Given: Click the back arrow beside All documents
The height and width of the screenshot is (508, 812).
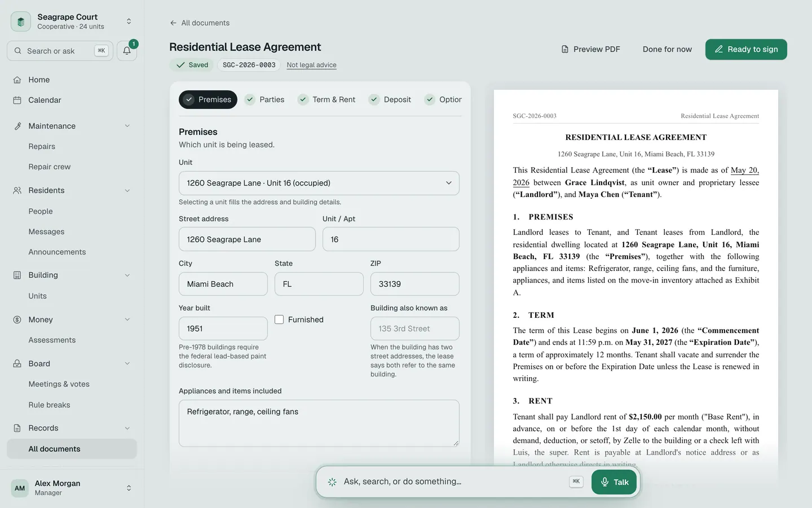Looking at the screenshot, I should 173,23.
